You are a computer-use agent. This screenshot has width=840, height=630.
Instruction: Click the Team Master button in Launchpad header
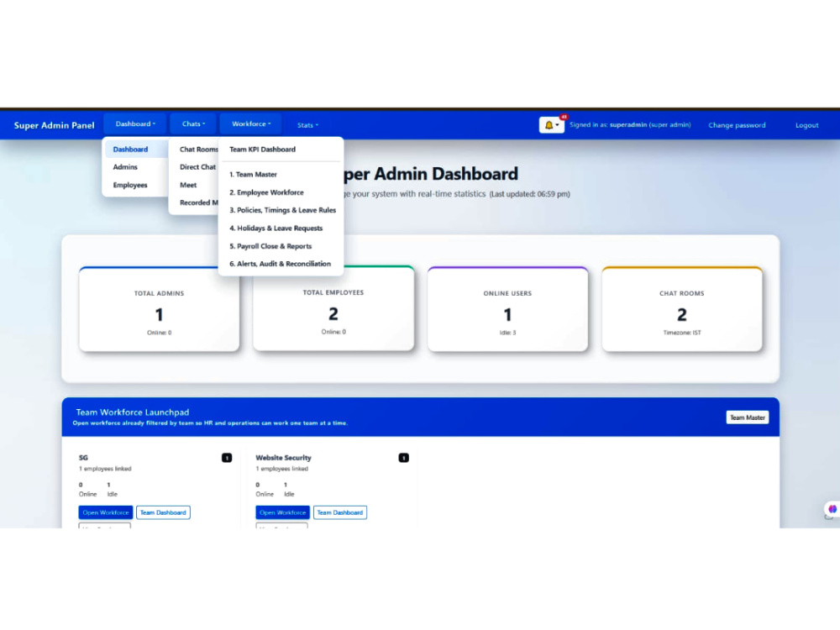click(748, 417)
